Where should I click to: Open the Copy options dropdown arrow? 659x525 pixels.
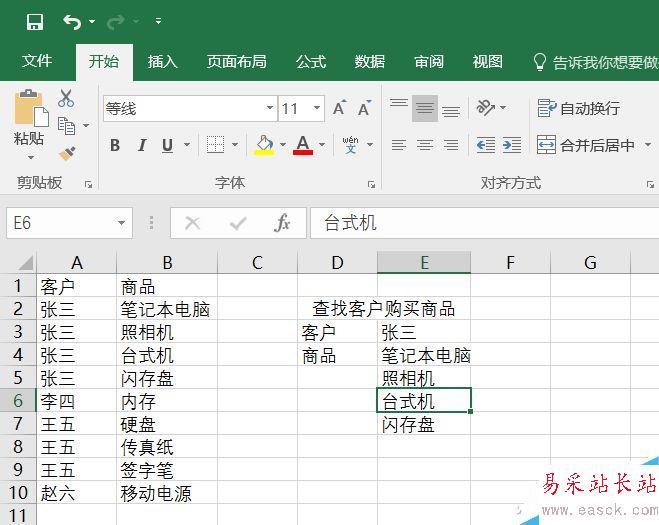coord(86,126)
